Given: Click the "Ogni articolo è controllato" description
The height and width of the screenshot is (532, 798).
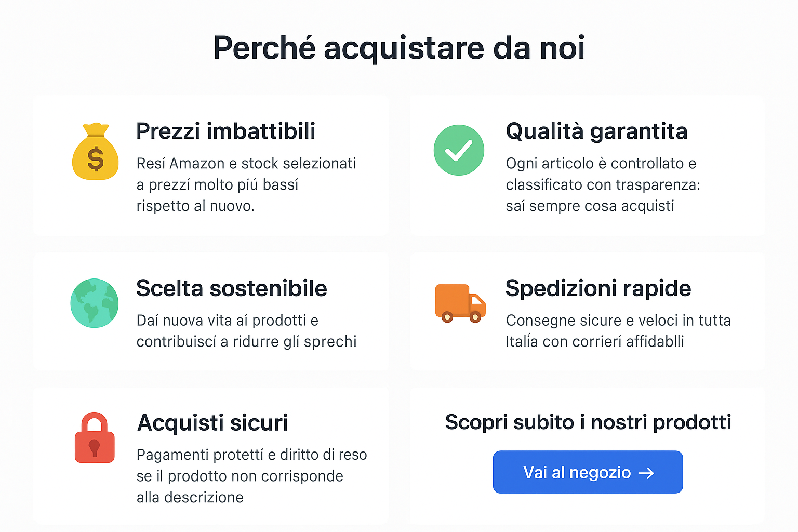Looking at the screenshot, I should coord(603,184).
